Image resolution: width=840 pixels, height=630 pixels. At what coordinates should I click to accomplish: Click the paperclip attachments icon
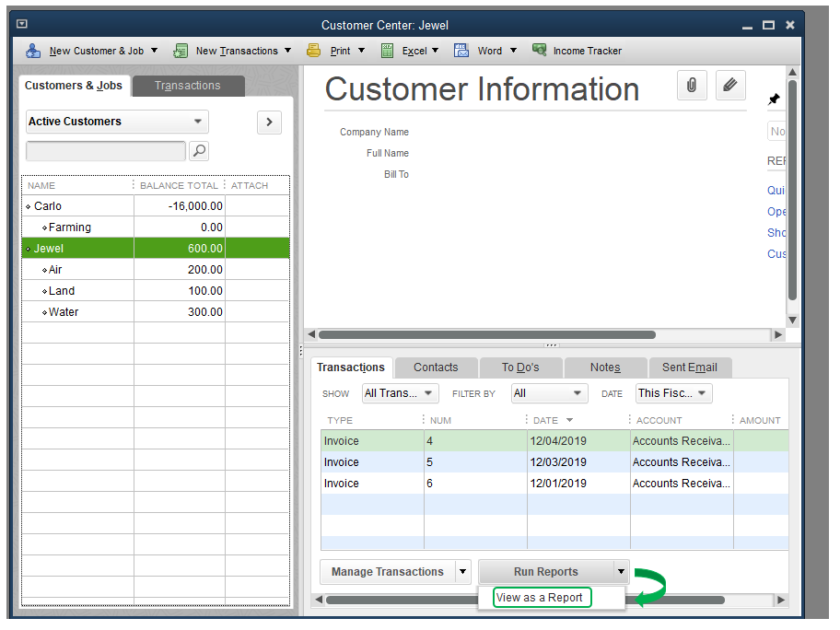tap(692, 85)
